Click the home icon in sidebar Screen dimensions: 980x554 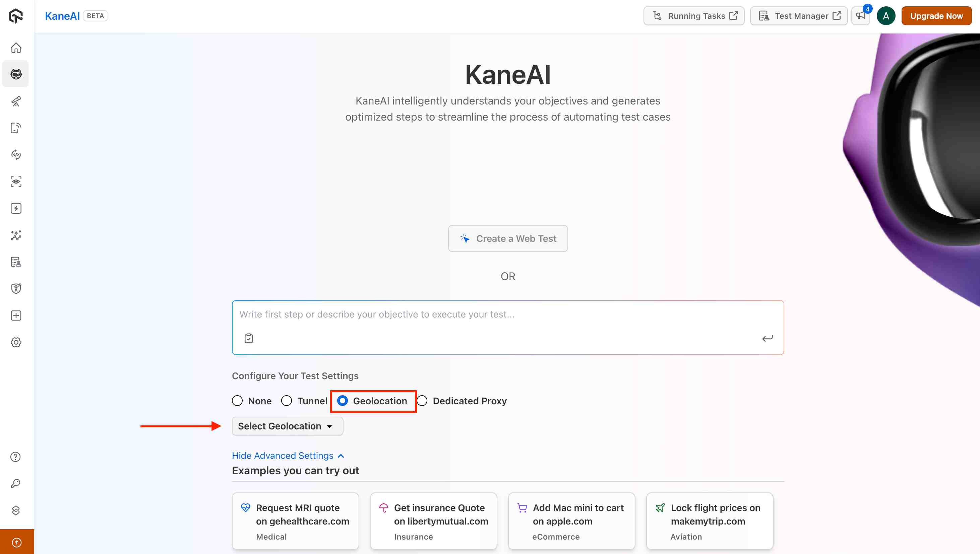click(16, 48)
